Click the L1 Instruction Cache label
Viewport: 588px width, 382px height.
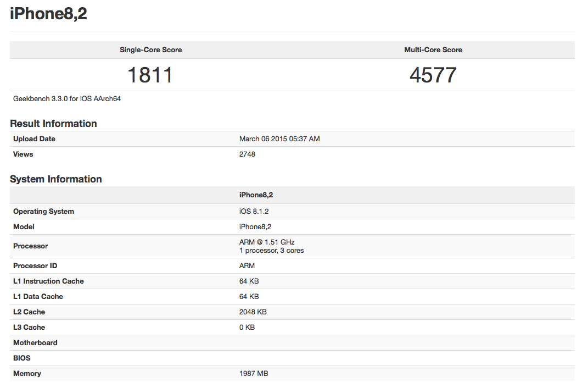(48, 281)
